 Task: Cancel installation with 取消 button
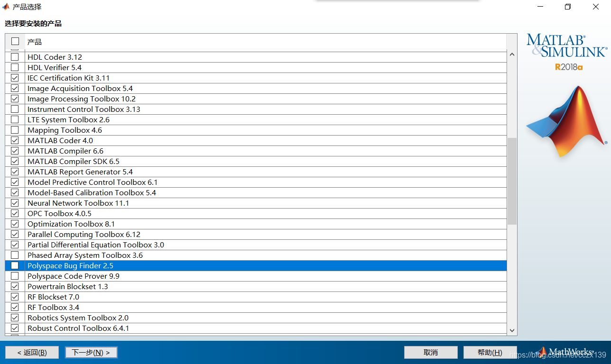coord(431,352)
